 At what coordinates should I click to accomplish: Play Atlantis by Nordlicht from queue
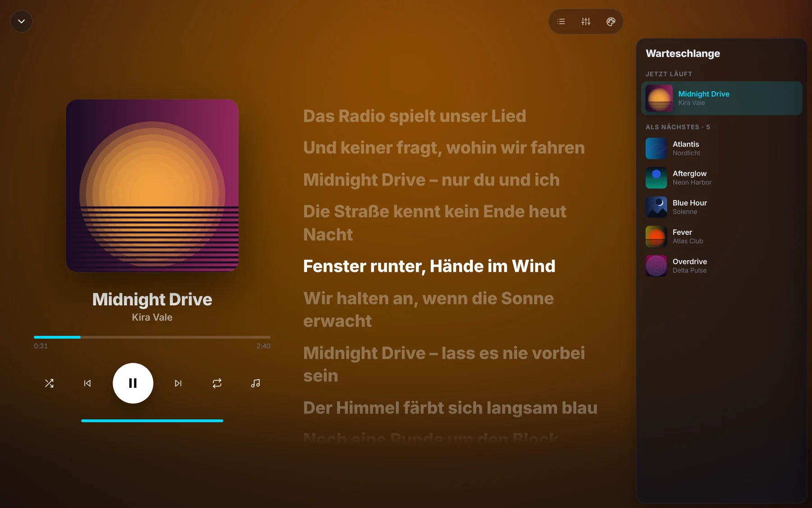tap(721, 148)
